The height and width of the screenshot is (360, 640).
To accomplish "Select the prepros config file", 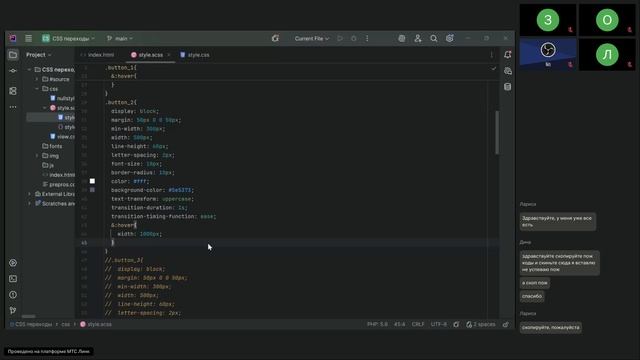I will pyautogui.click(x=58, y=184).
